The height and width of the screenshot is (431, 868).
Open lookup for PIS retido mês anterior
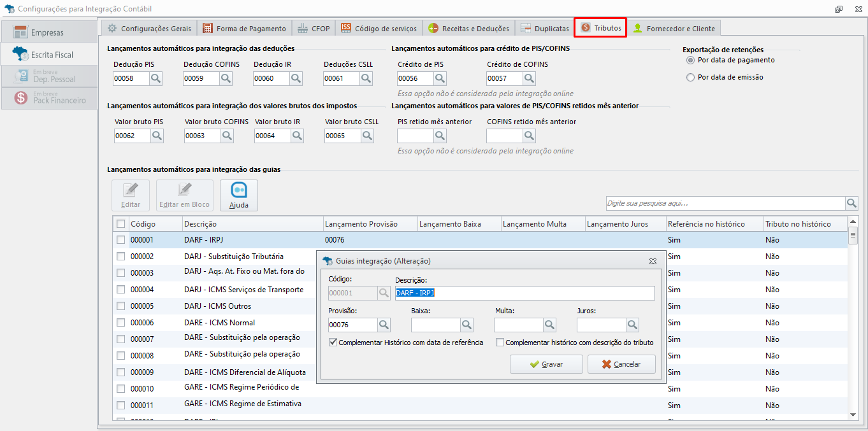pos(440,136)
